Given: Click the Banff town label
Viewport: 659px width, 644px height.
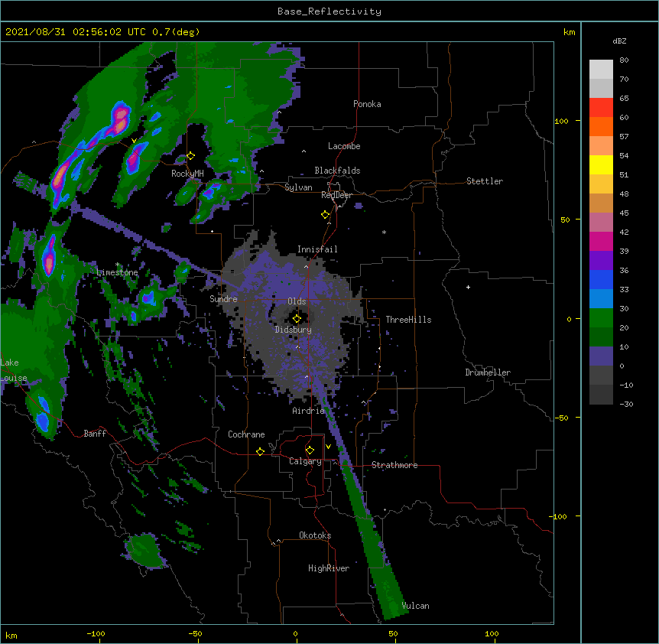Looking at the screenshot, I should pos(95,434).
